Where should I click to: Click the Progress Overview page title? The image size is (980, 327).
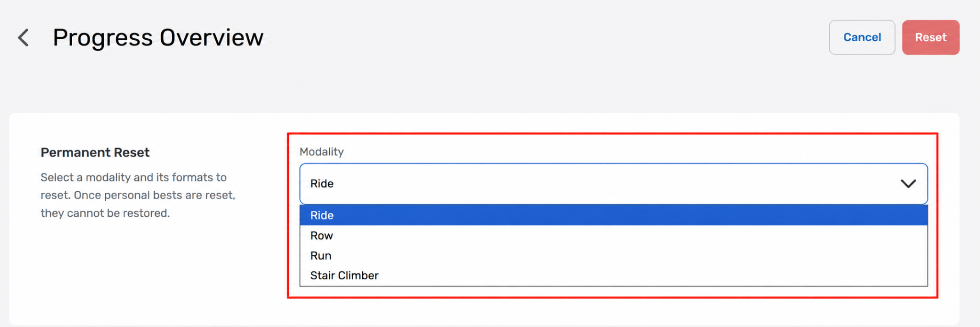point(158,38)
